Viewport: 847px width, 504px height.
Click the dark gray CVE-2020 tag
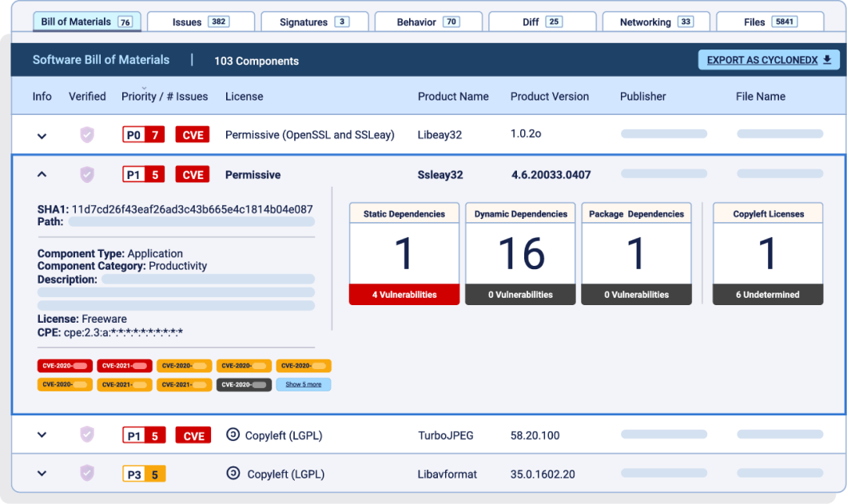[x=244, y=385]
